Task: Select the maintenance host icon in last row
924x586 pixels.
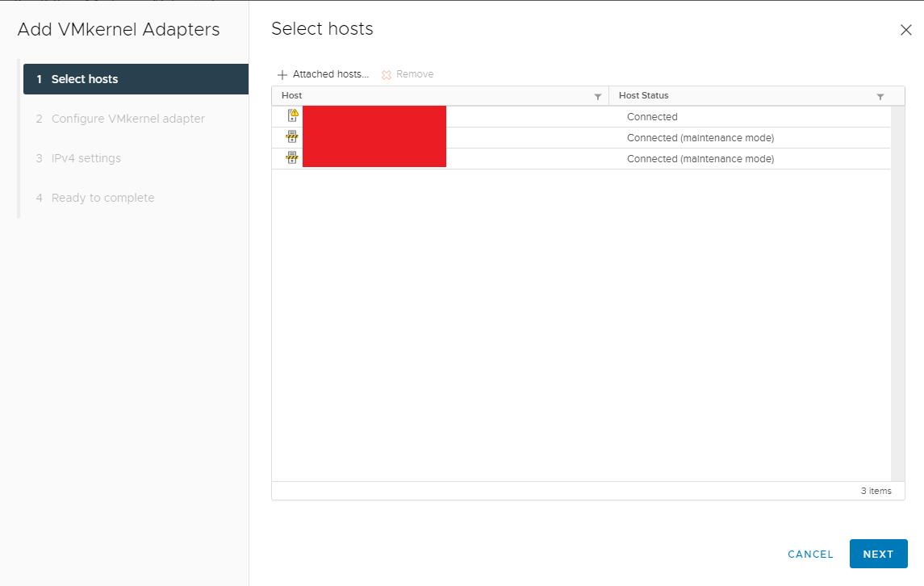Action: click(x=291, y=157)
